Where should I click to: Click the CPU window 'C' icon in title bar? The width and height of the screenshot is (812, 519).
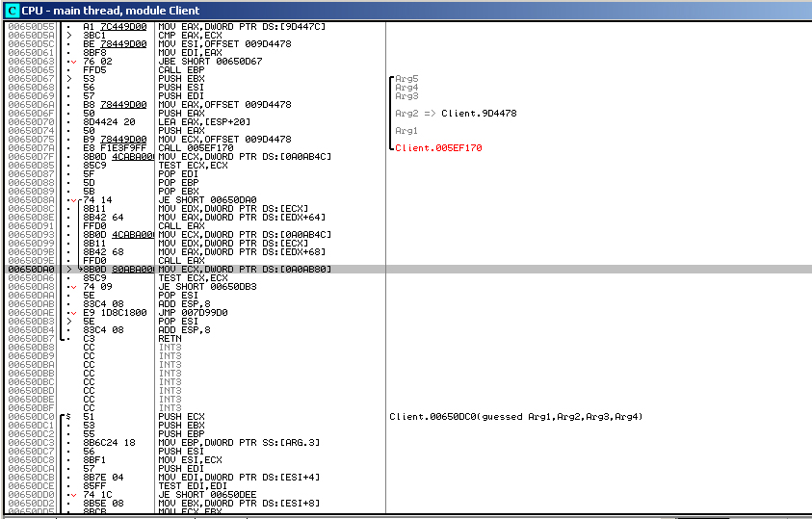(x=11, y=9)
